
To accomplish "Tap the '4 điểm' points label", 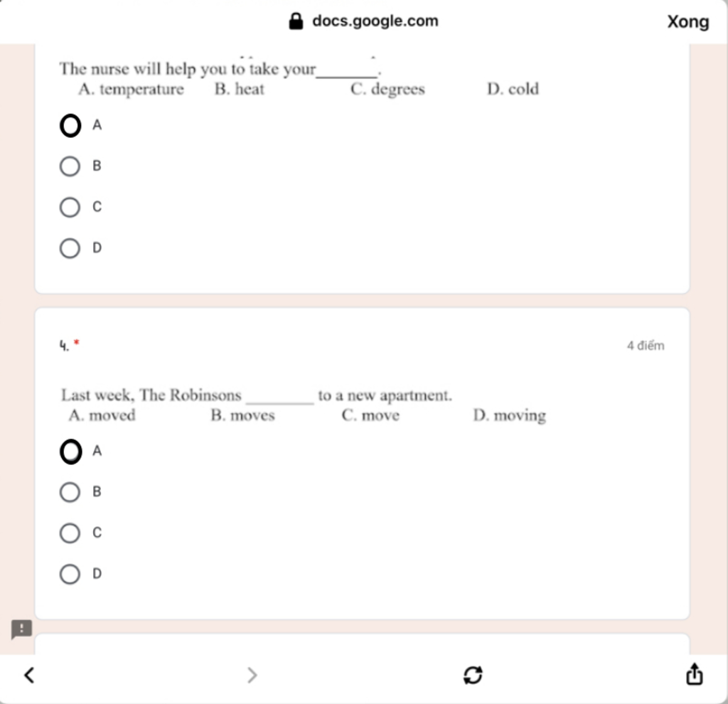I will [x=646, y=346].
